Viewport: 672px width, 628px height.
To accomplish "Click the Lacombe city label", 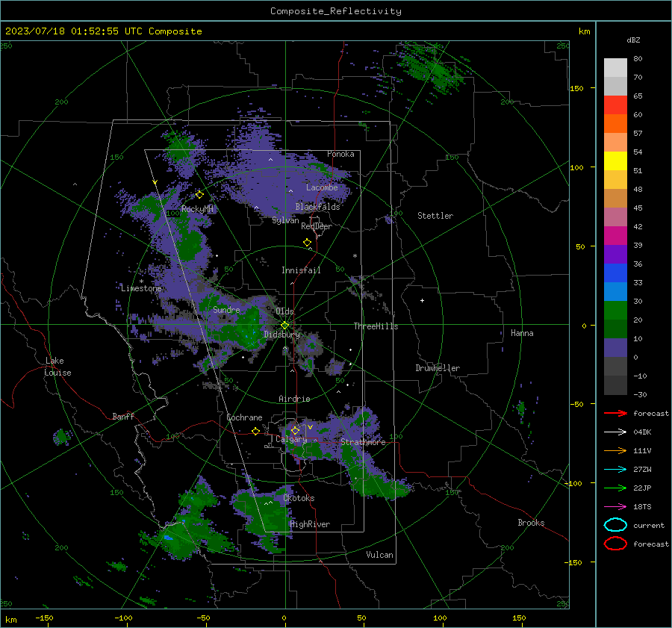I will click(322, 187).
